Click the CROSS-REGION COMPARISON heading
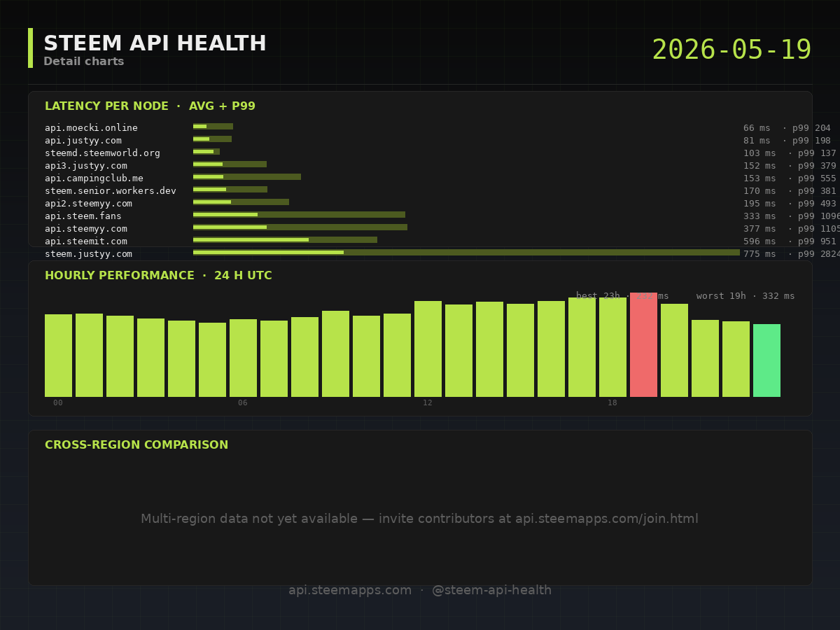840x630 pixels. 136,445
